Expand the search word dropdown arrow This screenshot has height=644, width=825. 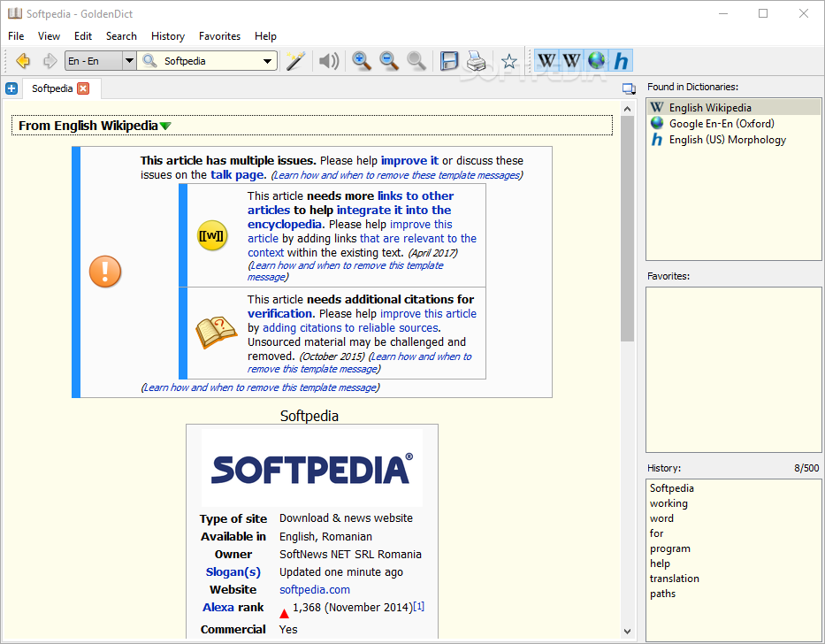[267, 61]
